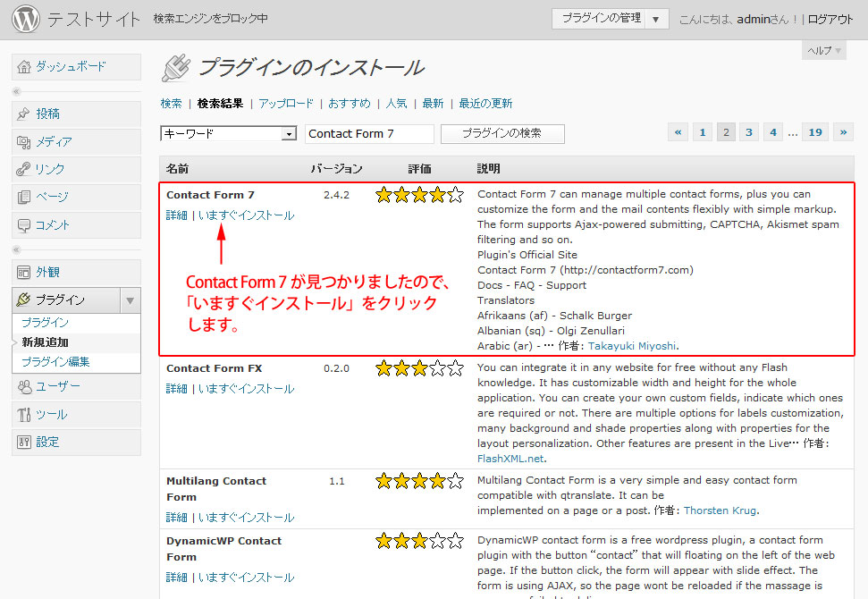Screen dimensions: 868x599
Task: Visit the FlashXML.net author link
Action: (511, 459)
